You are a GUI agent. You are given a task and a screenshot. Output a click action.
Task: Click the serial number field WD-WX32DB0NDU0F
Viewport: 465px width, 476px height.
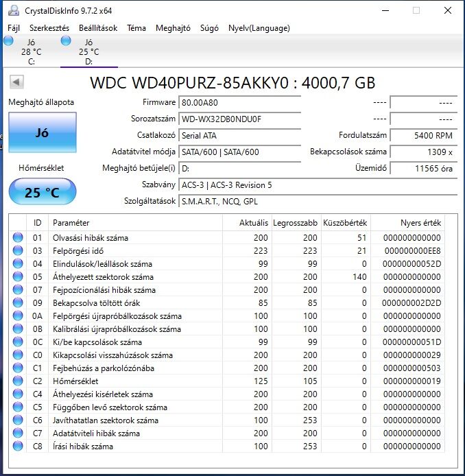pyautogui.click(x=240, y=119)
